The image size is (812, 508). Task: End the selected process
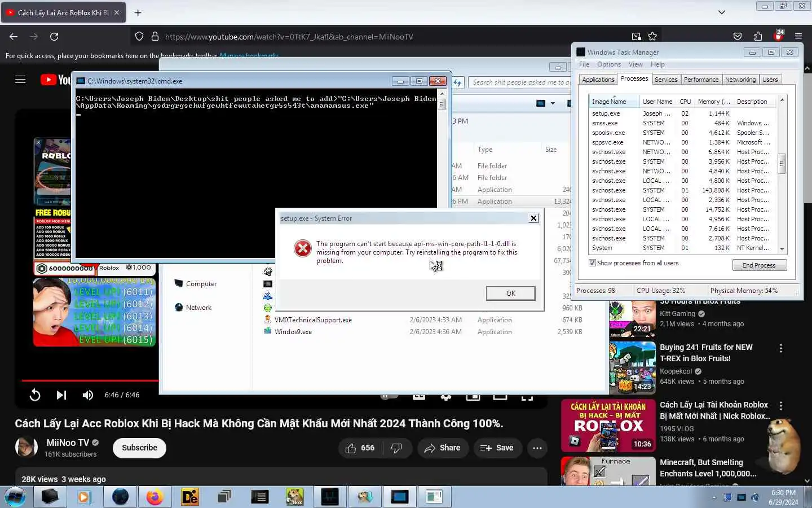point(759,265)
